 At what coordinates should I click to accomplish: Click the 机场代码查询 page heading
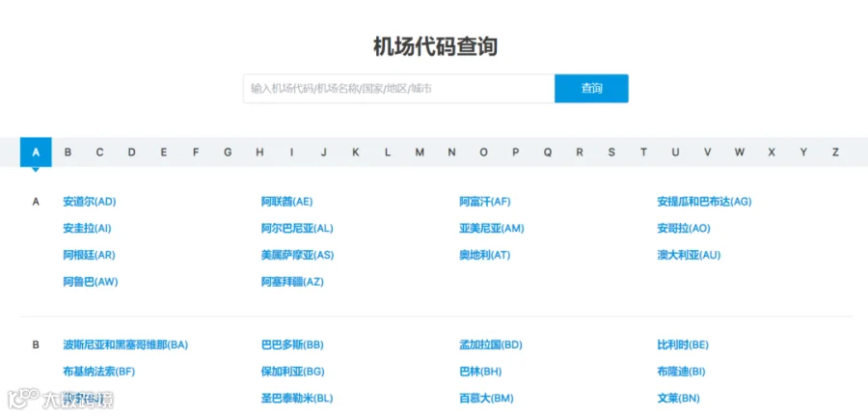[435, 47]
